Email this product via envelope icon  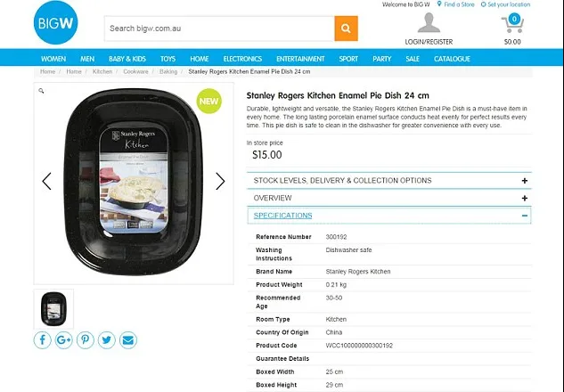point(128,339)
